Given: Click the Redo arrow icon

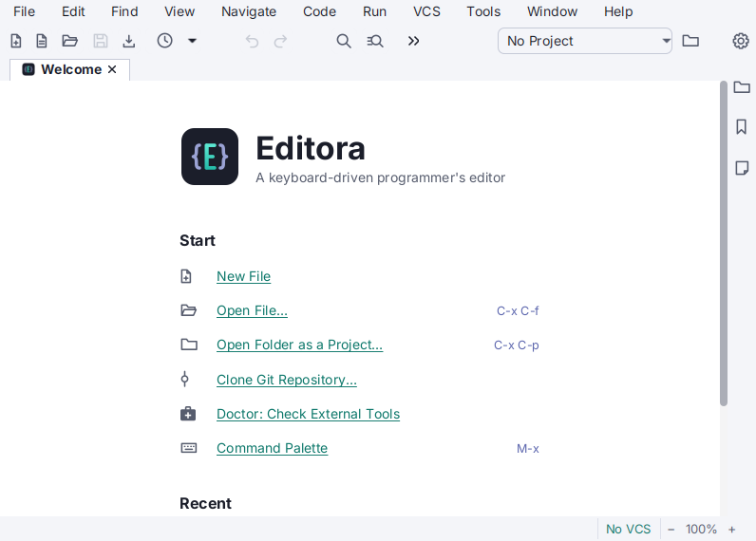Looking at the screenshot, I should point(280,42).
